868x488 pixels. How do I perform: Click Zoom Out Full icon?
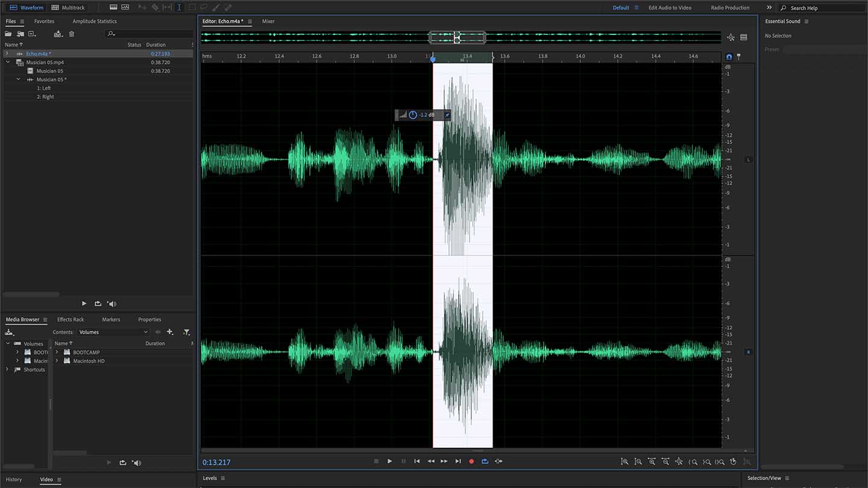pyautogui.click(x=679, y=461)
